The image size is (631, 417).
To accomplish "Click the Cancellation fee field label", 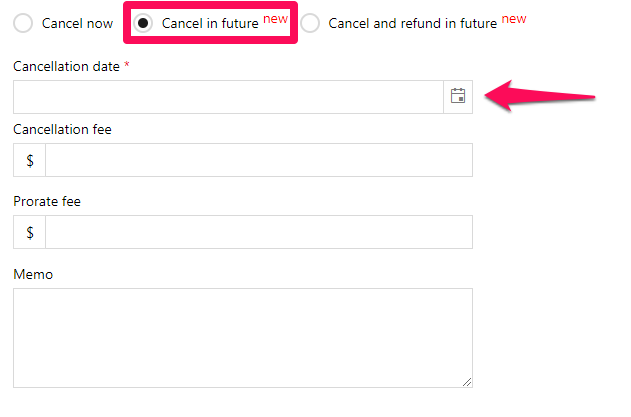I will pos(62,129).
